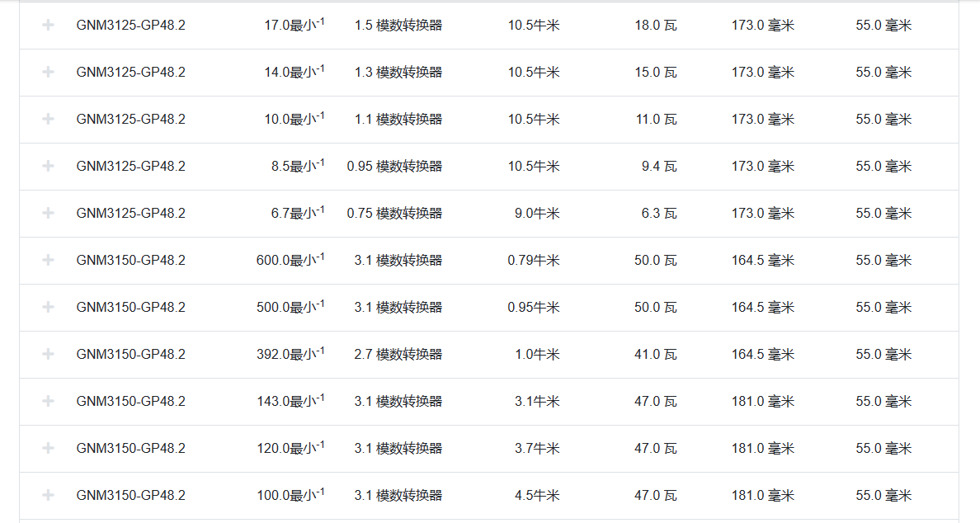Click plus icon on the 100.0最小 row
The width and height of the screenshot is (980, 523).
click(48, 495)
